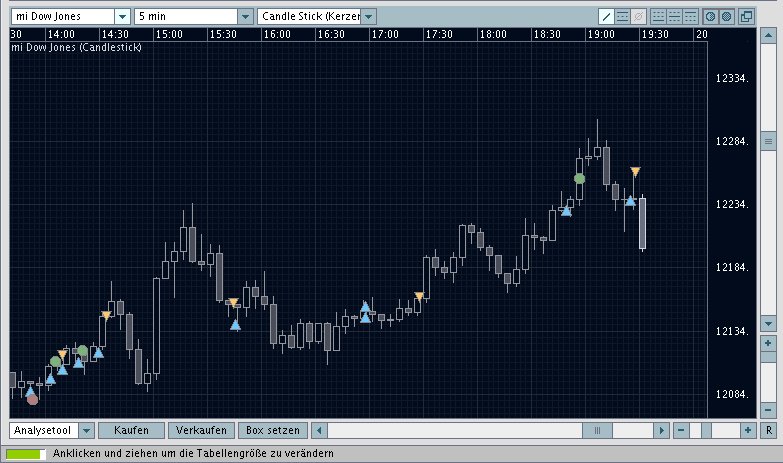
Task: Click the Verkaufen button
Action: click(x=201, y=430)
